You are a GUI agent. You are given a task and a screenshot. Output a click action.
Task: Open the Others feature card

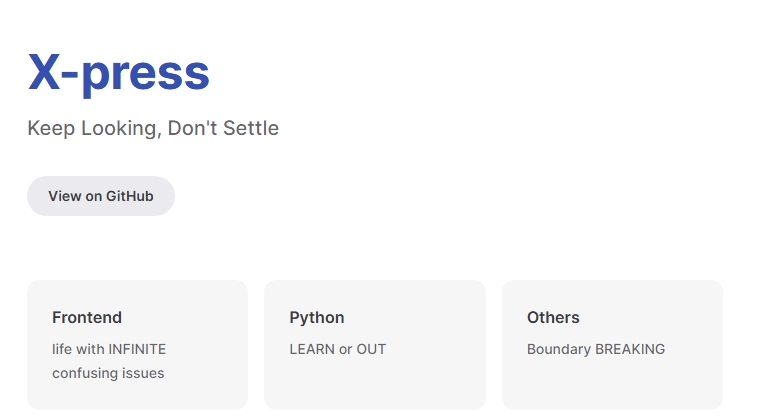pyautogui.click(x=612, y=345)
